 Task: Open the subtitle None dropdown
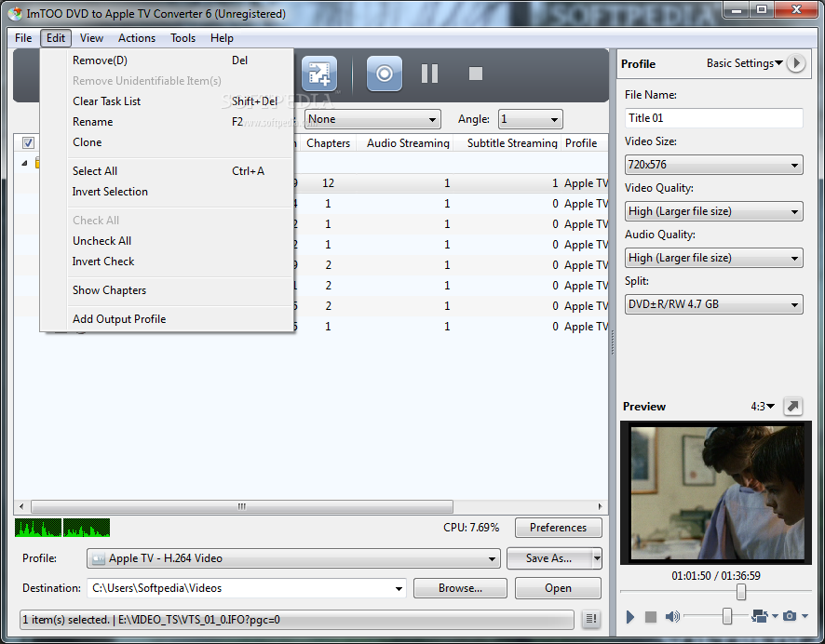coord(372,119)
